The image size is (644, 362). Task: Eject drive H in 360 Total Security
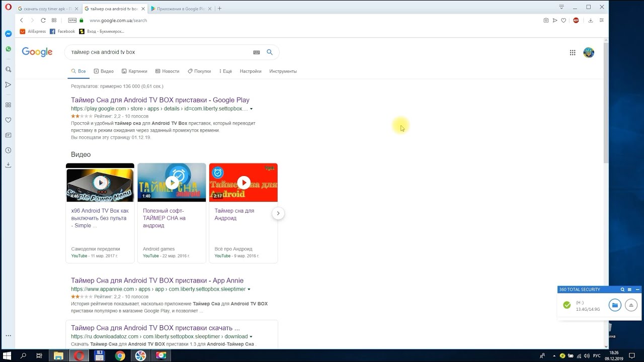[631, 305]
